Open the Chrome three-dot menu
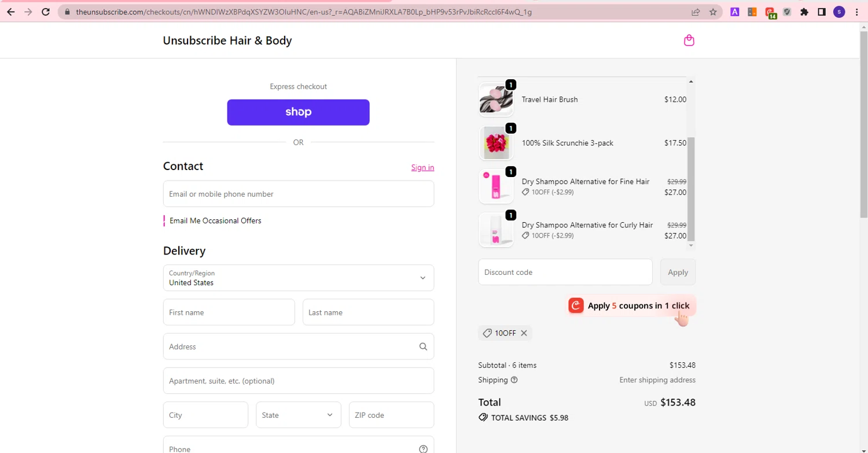868x453 pixels. 857,12
